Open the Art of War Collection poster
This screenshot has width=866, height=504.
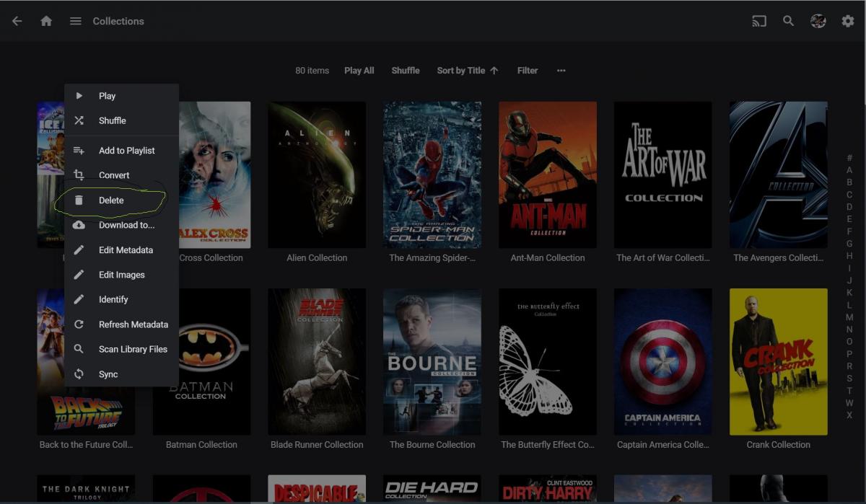pyautogui.click(x=663, y=174)
